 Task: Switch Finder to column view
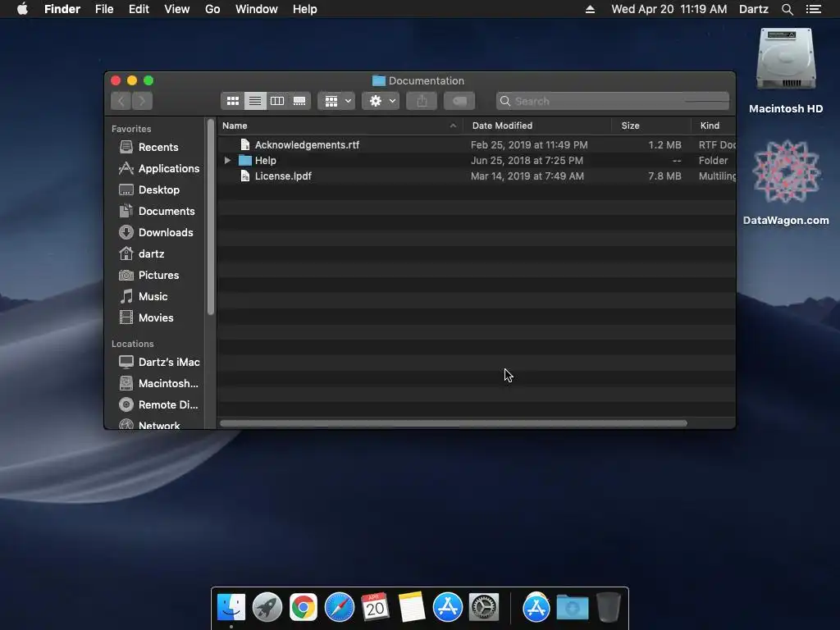pyautogui.click(x=277, y=101)
